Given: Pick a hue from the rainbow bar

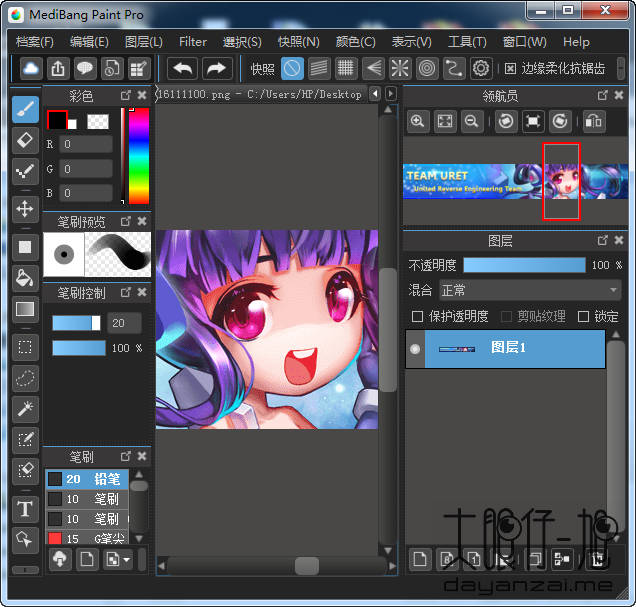Looking at the screenshot, I should 139,156.
